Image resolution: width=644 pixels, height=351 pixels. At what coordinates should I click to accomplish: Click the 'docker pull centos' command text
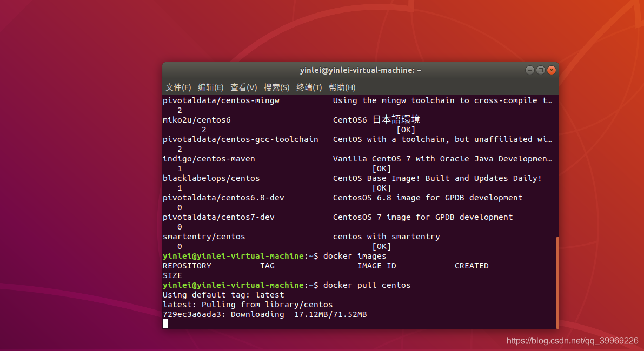pyautogui.click(x=367, y=285)
